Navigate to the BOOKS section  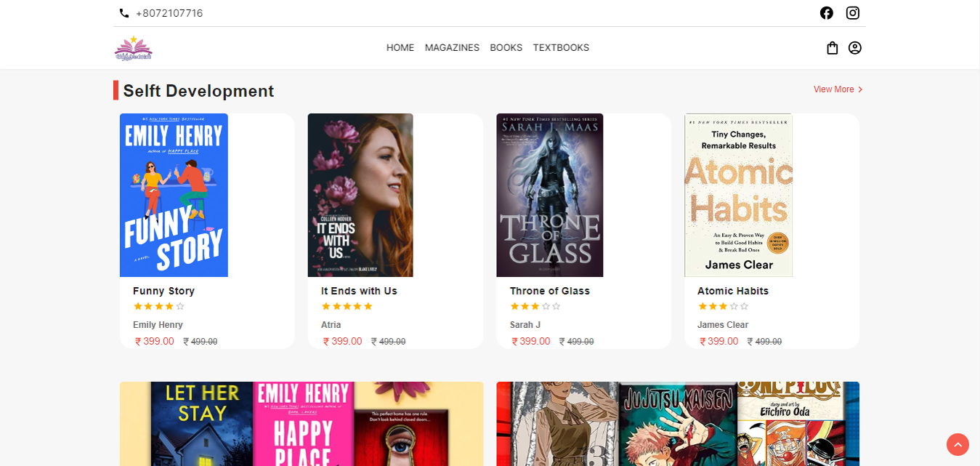pos(506,48)
